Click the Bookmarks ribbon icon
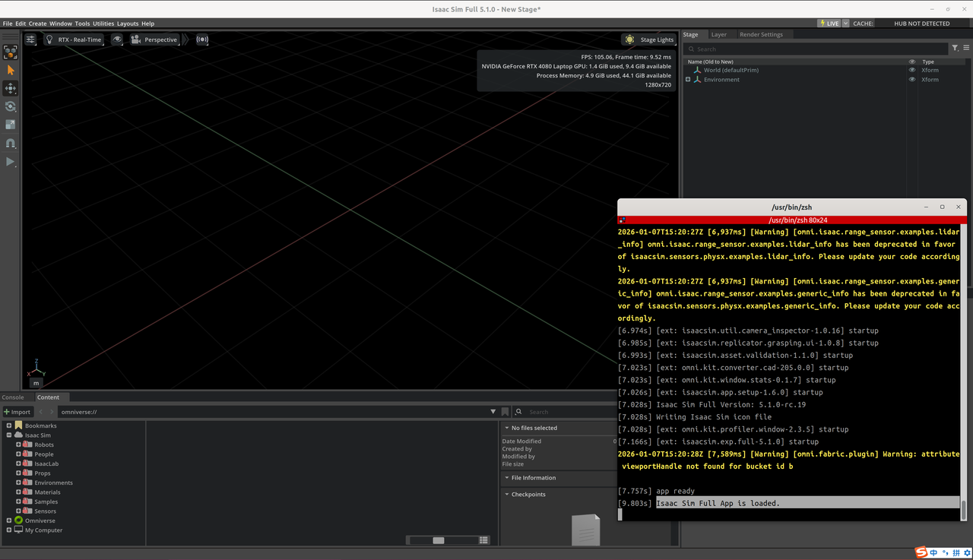 [18, 426]
